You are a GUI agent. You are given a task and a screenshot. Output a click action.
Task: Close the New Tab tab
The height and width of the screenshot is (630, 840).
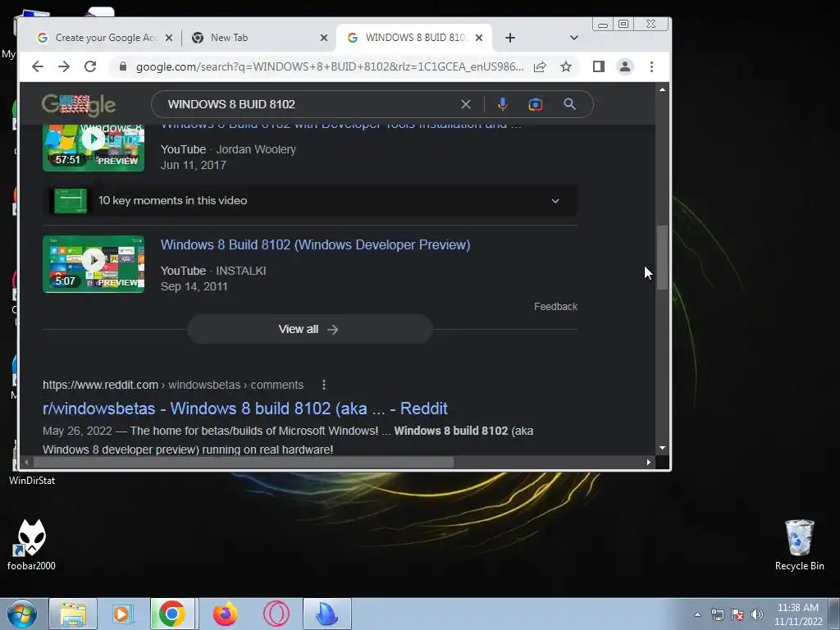coord(323,38)
